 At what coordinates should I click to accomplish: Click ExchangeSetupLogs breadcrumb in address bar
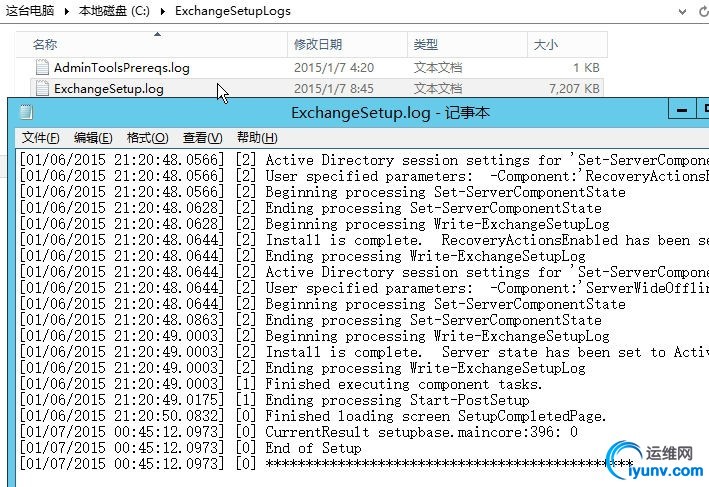click(233, 11)
